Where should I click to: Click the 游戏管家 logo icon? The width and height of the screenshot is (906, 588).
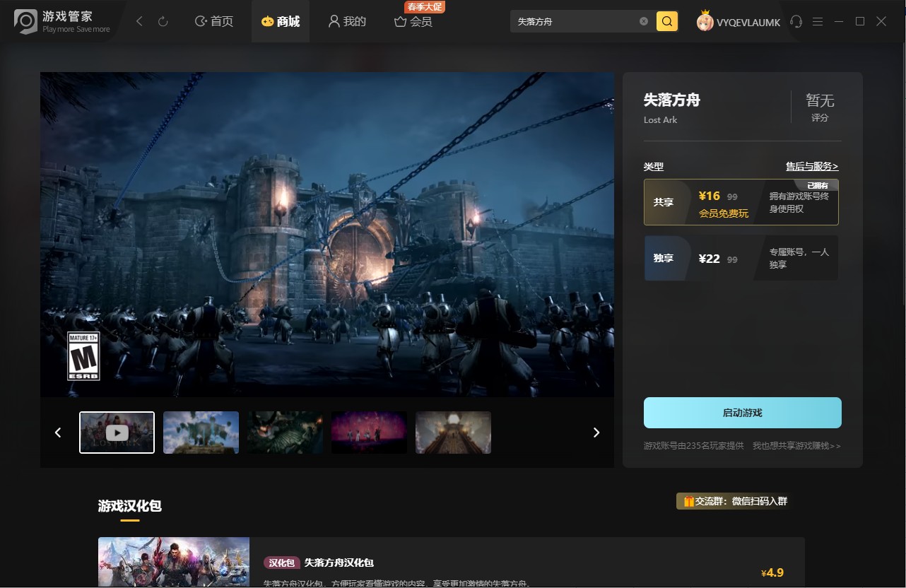(x=25, y=22)
